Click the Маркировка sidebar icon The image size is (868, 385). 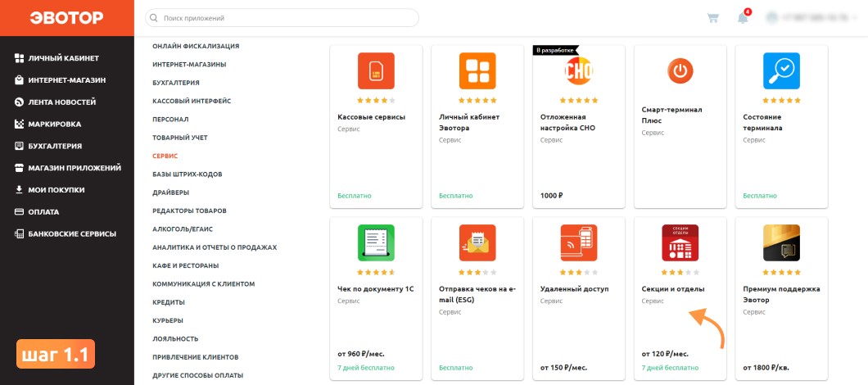coord(19,124)
